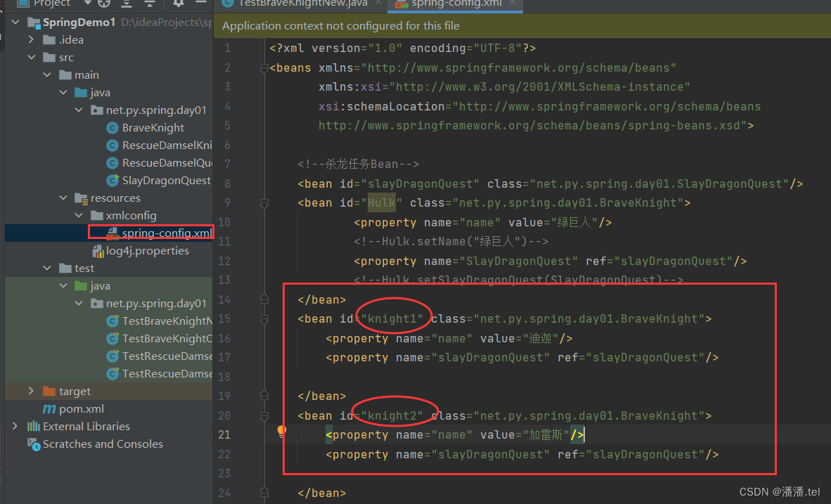831x504 pixels.
Task: Fold the knight1 bean at line 15
Action: click(264, 319)
